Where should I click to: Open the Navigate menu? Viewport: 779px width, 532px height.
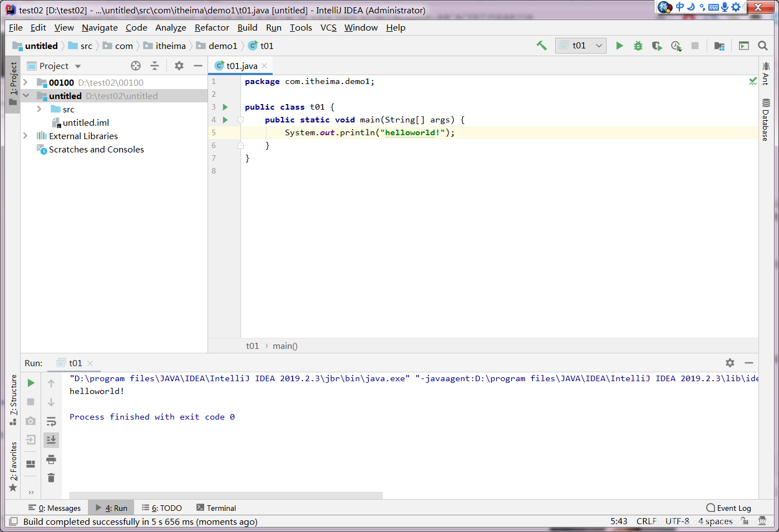tap(100, 27)
